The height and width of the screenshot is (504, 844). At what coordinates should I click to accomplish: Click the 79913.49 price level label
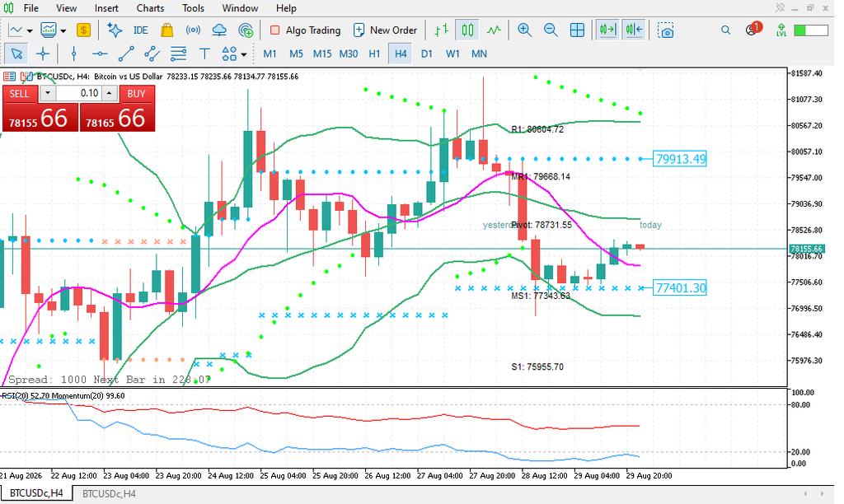[680, 159]
